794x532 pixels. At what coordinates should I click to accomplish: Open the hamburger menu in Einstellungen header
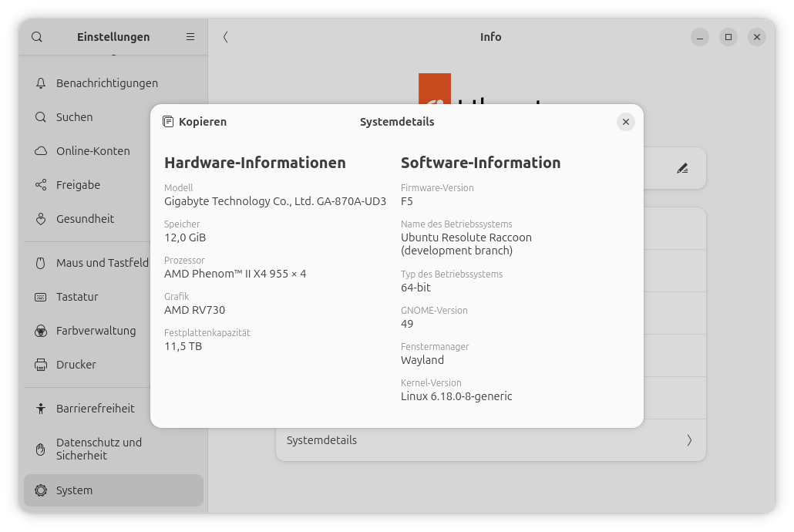point(190,37)
